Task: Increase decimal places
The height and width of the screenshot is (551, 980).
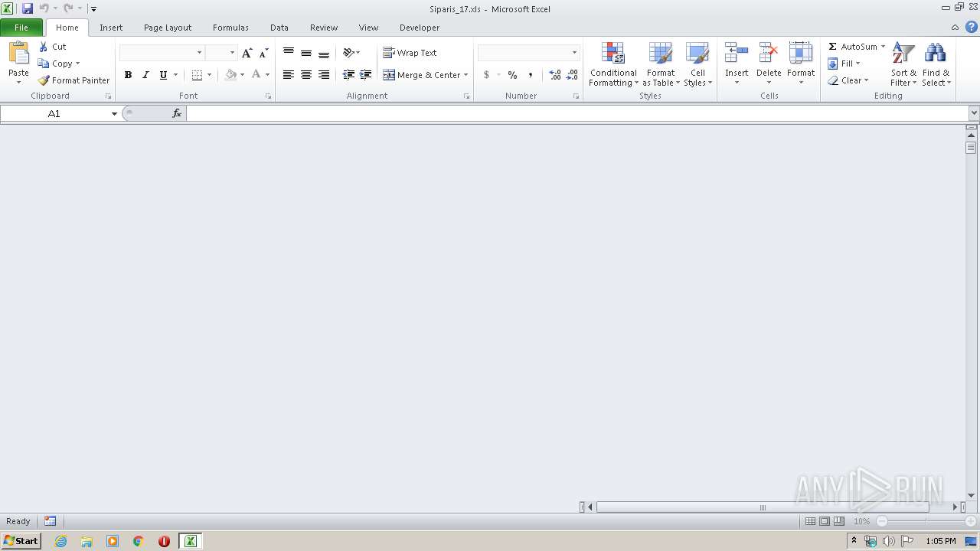Action: coord(555,75)
